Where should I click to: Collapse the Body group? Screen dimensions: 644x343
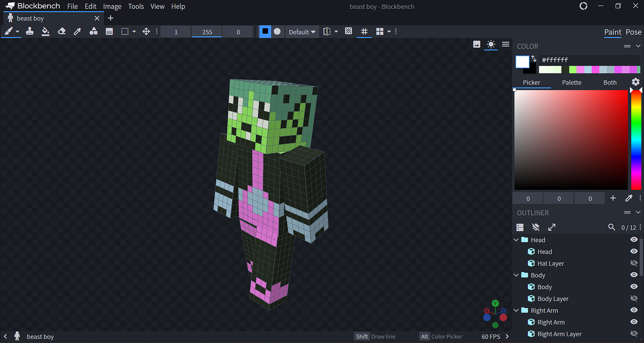click(x=516, y=275)
